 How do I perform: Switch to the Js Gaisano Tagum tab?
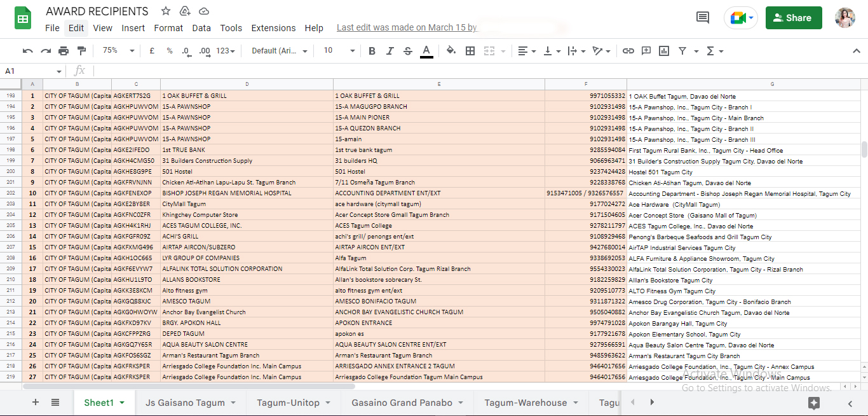(x=190, y=402)
